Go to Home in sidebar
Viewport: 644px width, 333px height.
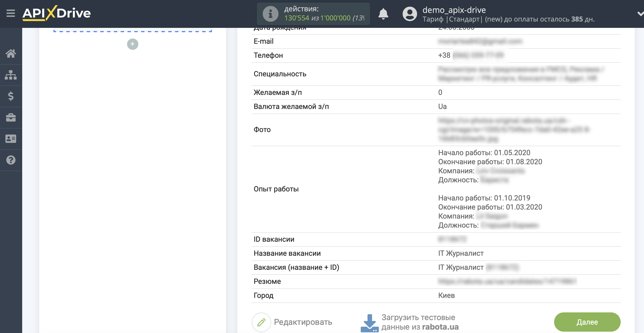[11, 53]
